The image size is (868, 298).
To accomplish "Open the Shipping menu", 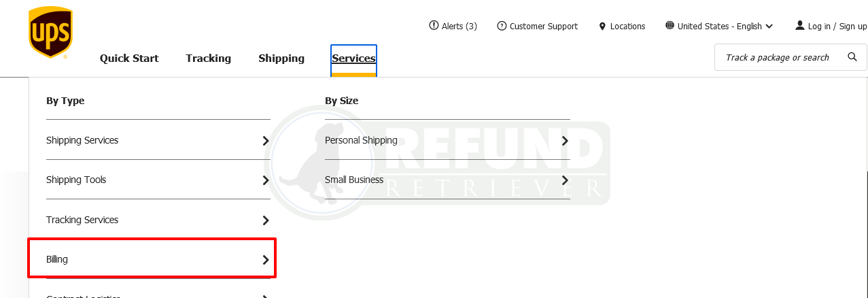I will pos(281,59).
